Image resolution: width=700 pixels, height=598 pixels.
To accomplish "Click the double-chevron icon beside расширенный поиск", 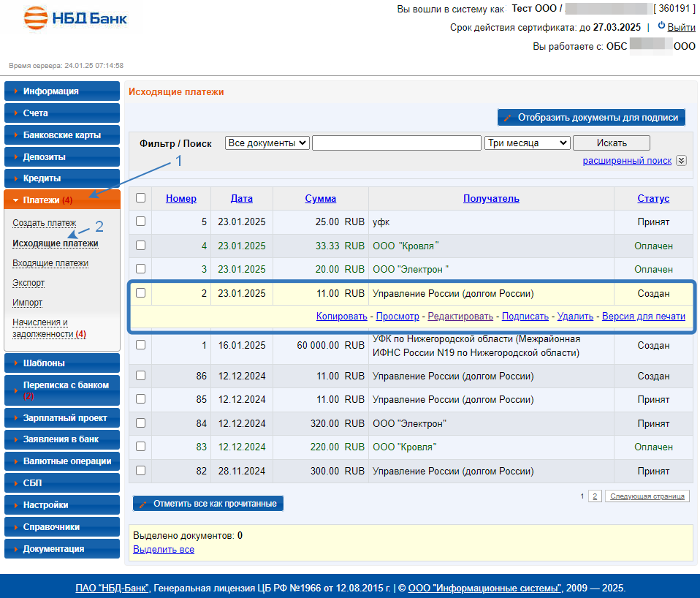I will 681,161.
